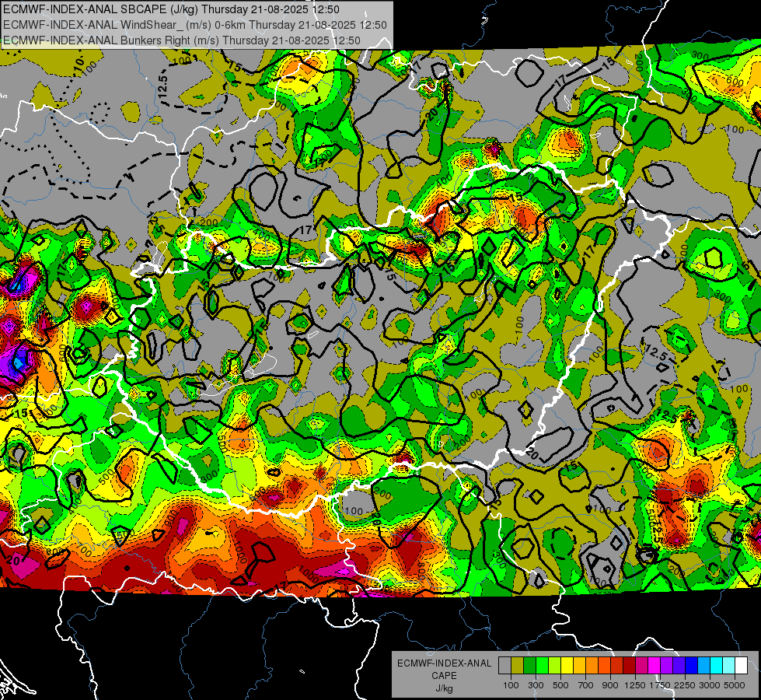The width and height of the screenshot is (761, 700).
Task: Click the gray swatch in CAPE legend
Action: click(x=504, y=666)
